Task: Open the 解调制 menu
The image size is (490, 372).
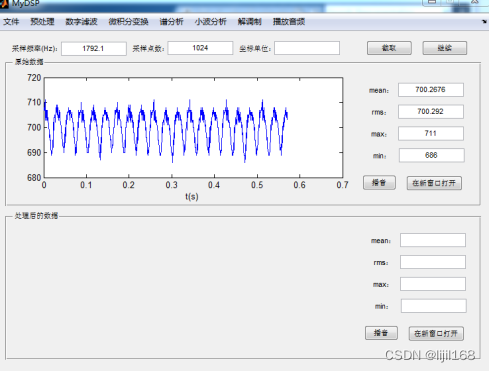Action: [249, 22]
